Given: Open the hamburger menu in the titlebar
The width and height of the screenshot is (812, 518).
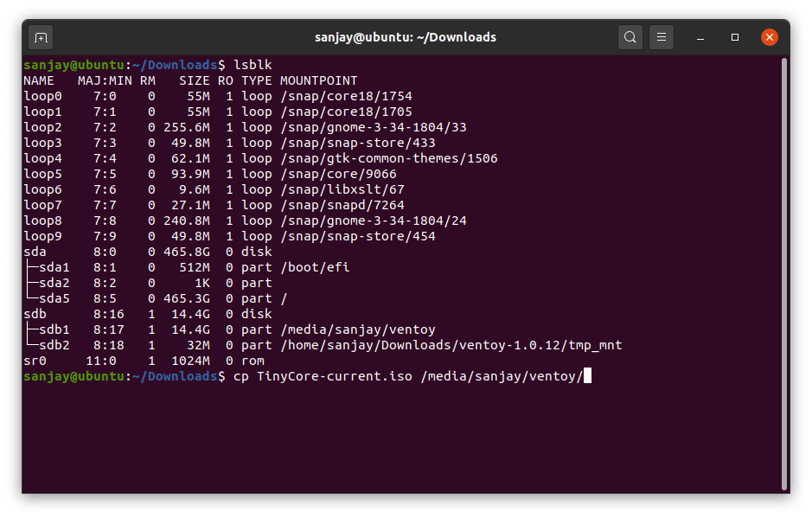Looking at the screenshot, I should 661,37.
